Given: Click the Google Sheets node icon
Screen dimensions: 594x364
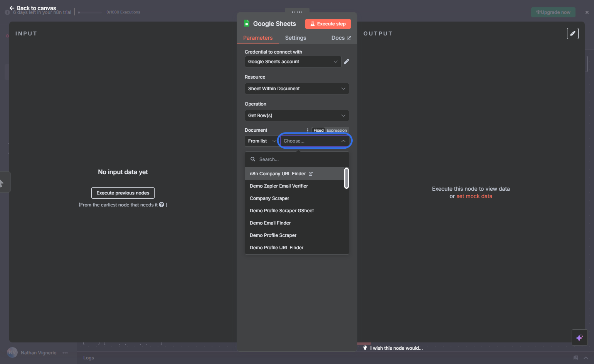Looking at the screenshot, I should (247, 23).
